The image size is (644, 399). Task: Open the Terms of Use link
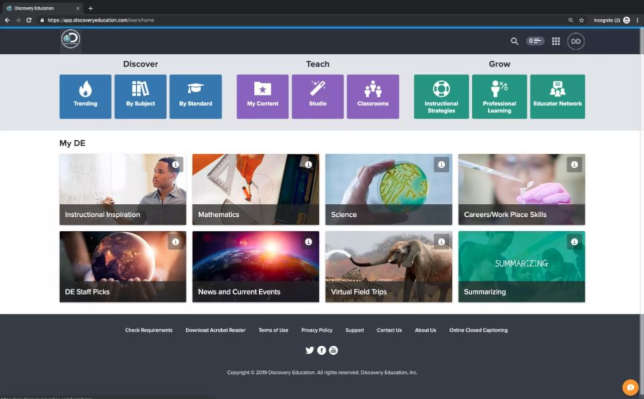coord(273,330)
